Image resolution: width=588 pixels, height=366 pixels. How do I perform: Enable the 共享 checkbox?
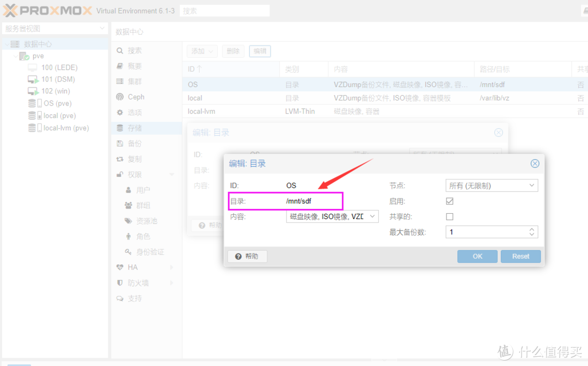(x=449, y=216)
